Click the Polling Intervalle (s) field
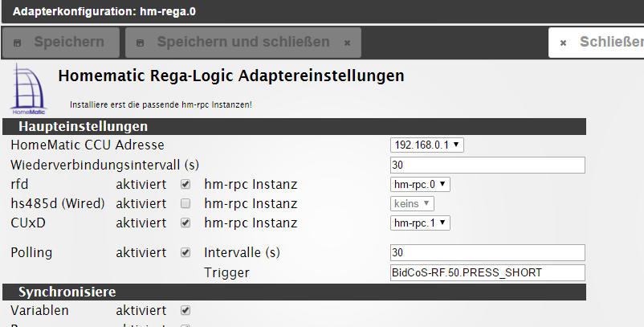Image resolution: width=644 pixels, height=327 pixels. 487,252
